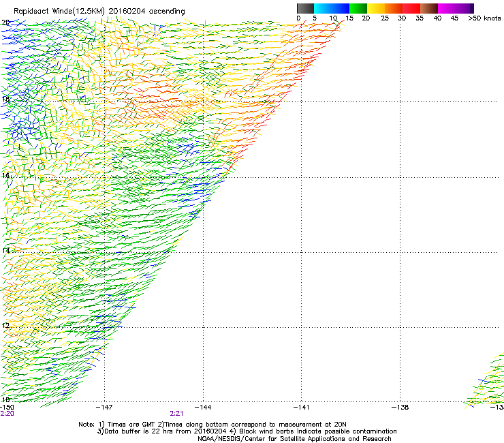
Task: Click the legend scale value 40
Action: pyautogui.click(x=437, y=18)
